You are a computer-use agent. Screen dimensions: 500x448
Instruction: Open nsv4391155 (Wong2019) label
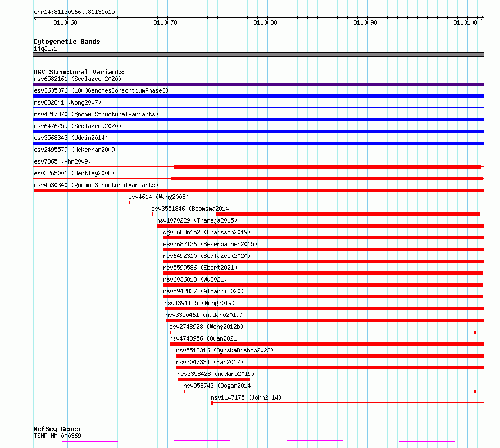199,303
